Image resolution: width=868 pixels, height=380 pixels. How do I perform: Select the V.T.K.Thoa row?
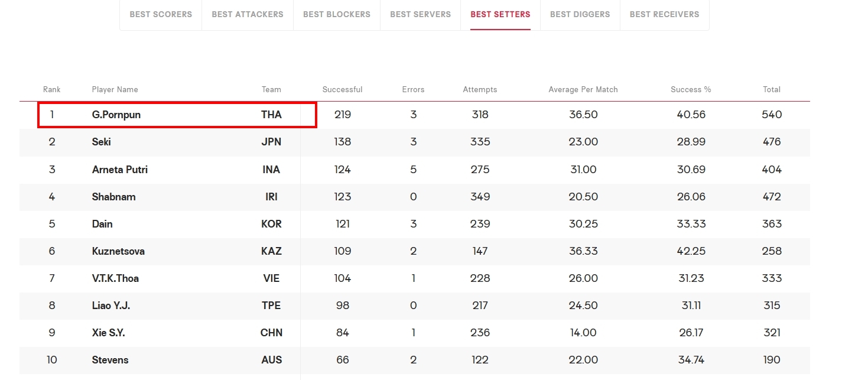[x=415, y=278]
